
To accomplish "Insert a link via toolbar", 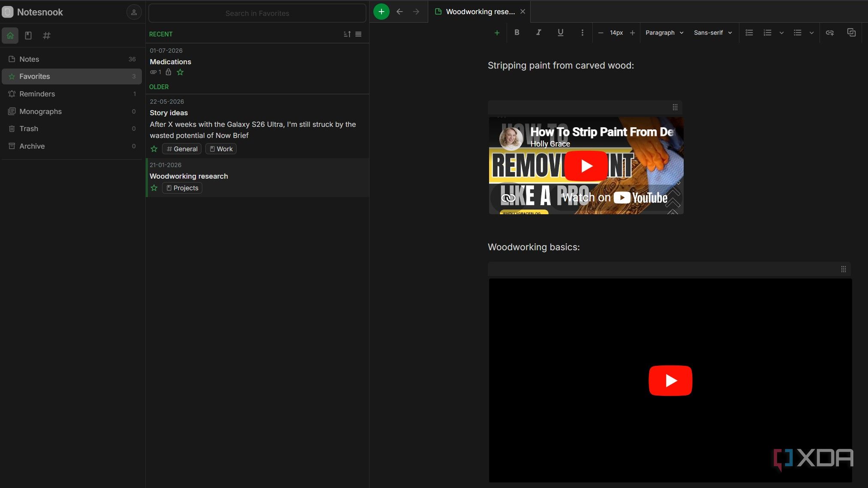I will [x=830, y=33].
